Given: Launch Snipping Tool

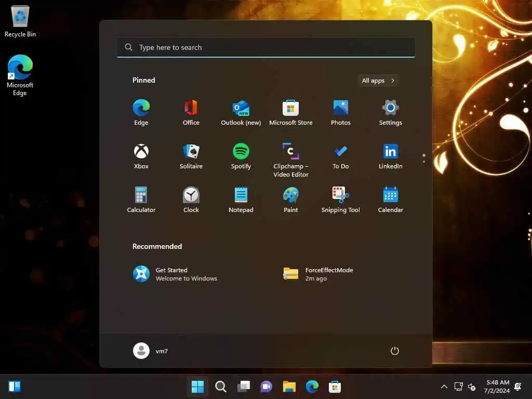Looking at the screenshot, I should coord(341,200).
